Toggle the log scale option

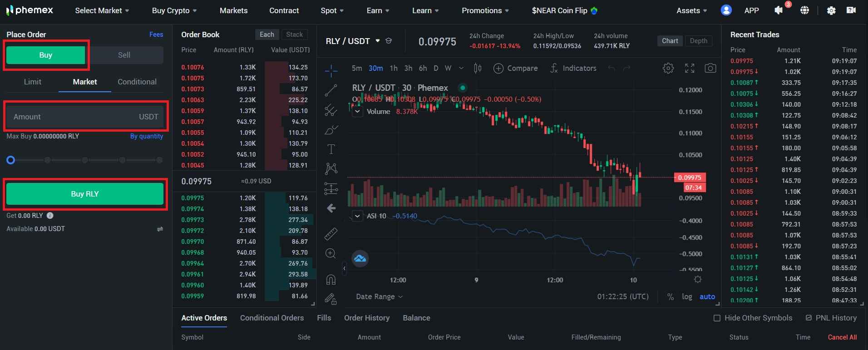tap(687, 296)
